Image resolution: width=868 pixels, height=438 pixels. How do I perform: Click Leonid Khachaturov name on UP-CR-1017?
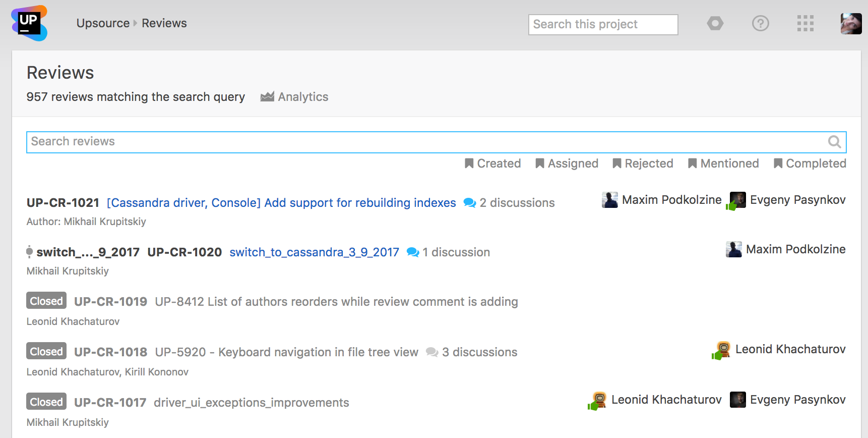[x=666, y=400]
